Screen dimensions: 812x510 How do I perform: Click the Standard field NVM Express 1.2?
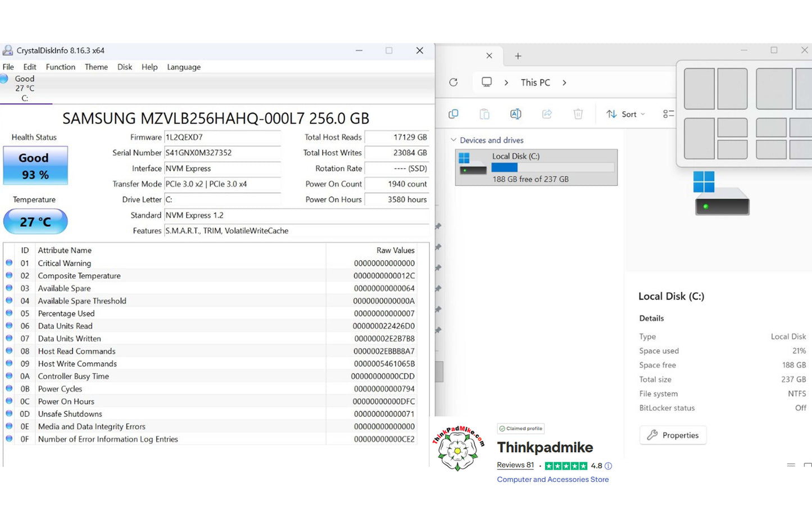click(x=297, y=215)
